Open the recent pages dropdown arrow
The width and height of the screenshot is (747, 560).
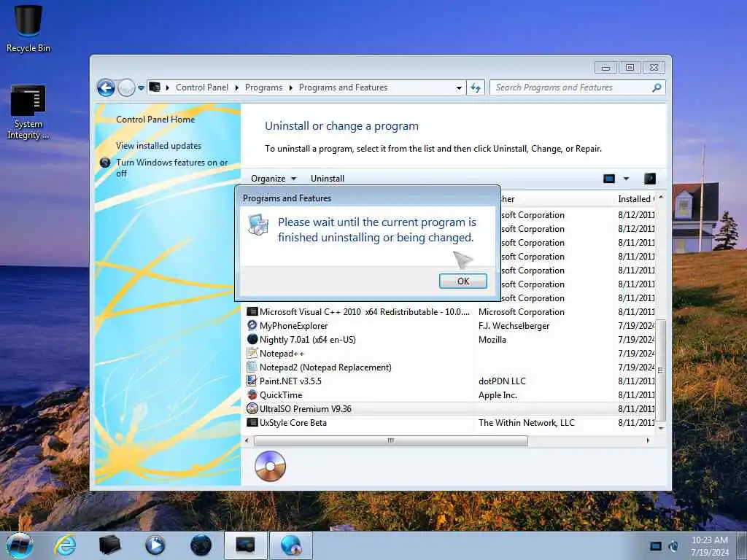point(141,87)
